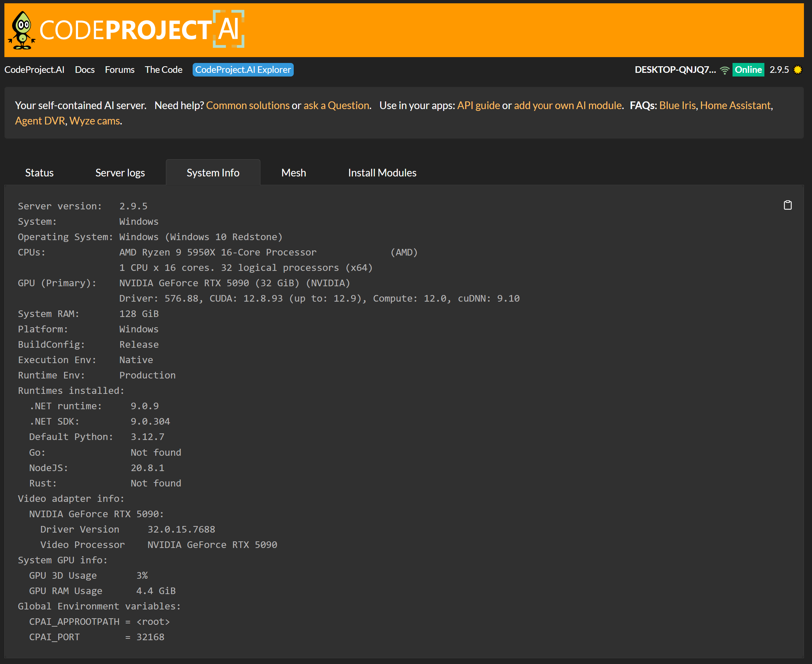The width and height of the screenshot is (812, 664).
Task: Click the green Online status badge
Action: 748,70
